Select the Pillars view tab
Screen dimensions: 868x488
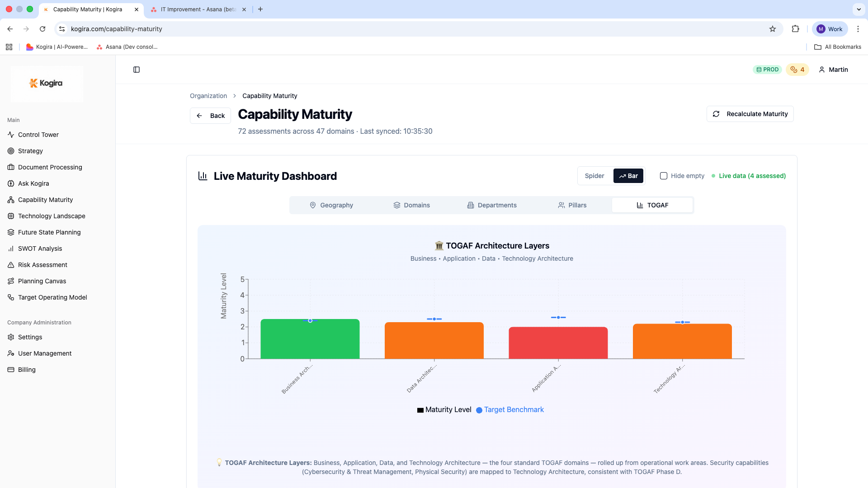572,205
